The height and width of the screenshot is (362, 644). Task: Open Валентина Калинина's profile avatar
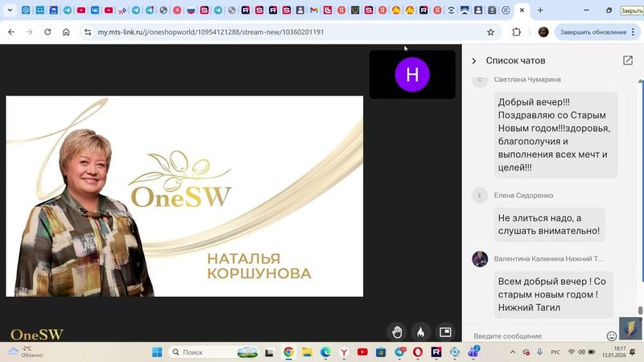coord(480,259)
